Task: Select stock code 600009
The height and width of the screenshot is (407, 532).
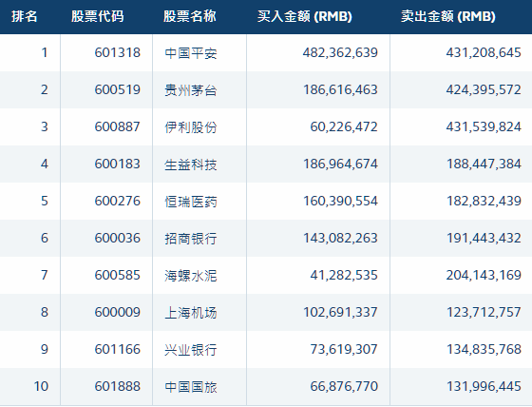Action: click(x=118, y=312)
